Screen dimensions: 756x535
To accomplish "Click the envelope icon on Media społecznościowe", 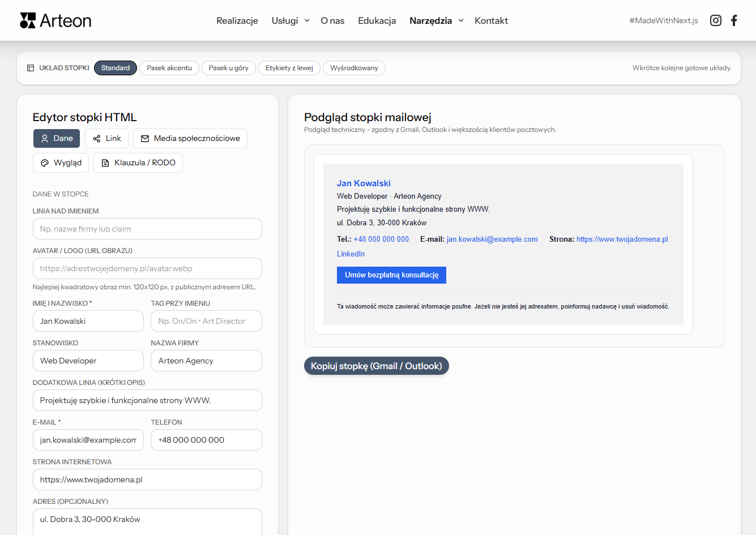I will click(144, 138).
